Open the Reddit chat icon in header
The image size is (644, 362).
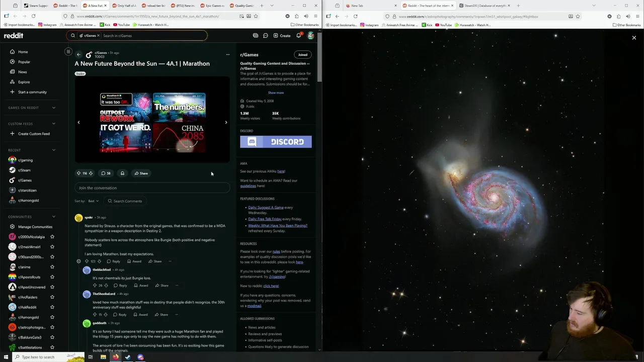[266, 36]
